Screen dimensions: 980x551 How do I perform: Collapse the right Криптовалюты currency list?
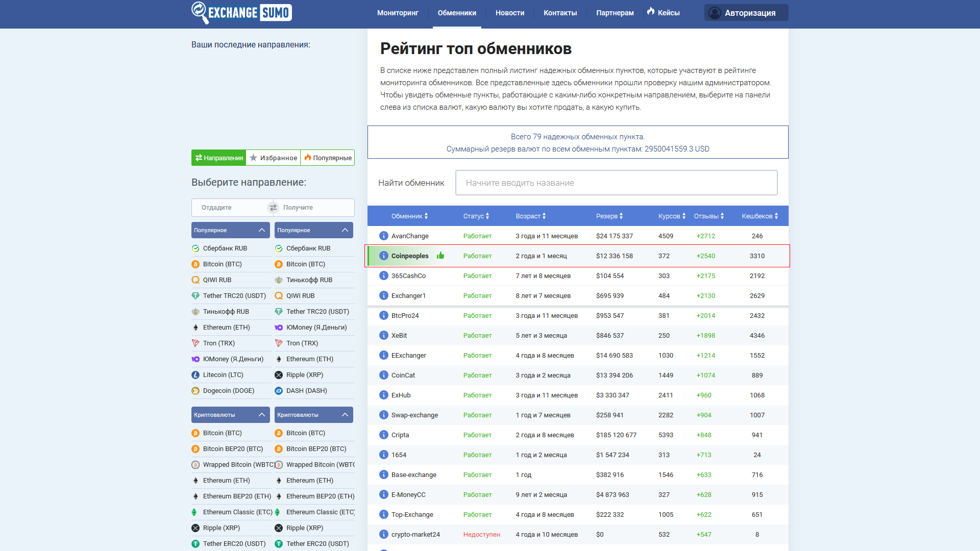pos(345,415)
